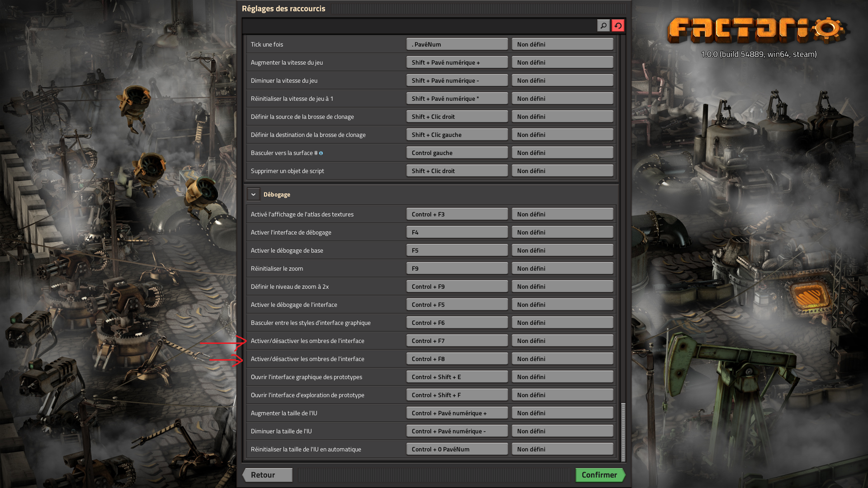868x488 pixels.
Task: Edit 'Shift + Clic gauche' binding
Action: click(x=457, y=135)
